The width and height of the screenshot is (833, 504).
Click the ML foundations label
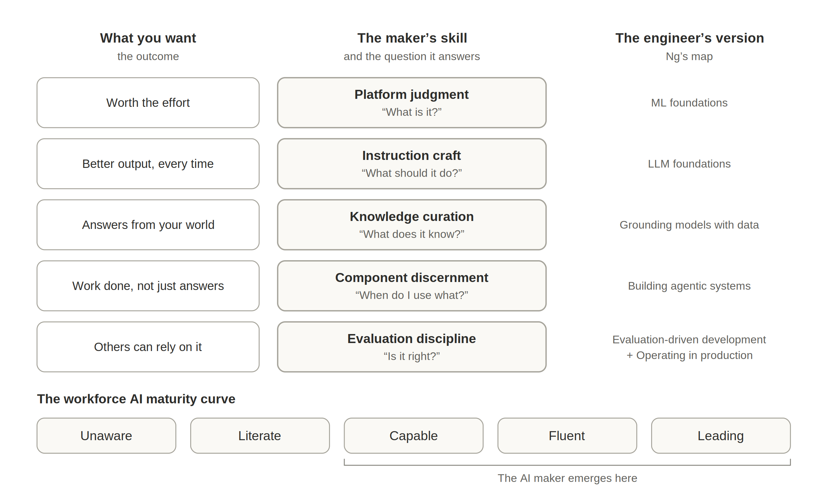(x=689, y=103)
